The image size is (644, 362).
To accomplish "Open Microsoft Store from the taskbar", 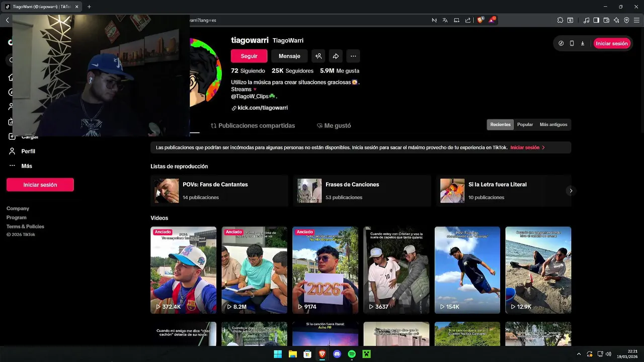I will pos(307,354).
